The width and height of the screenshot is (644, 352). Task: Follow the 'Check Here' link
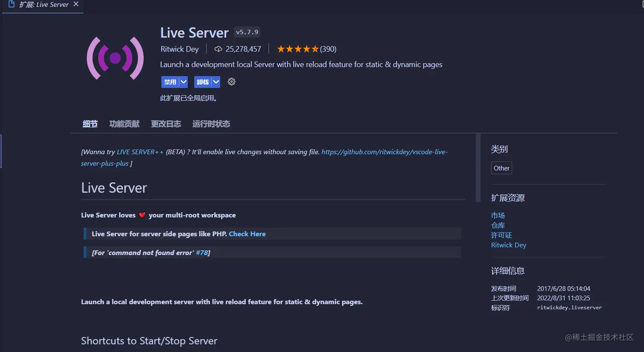[x=247, y=234]
